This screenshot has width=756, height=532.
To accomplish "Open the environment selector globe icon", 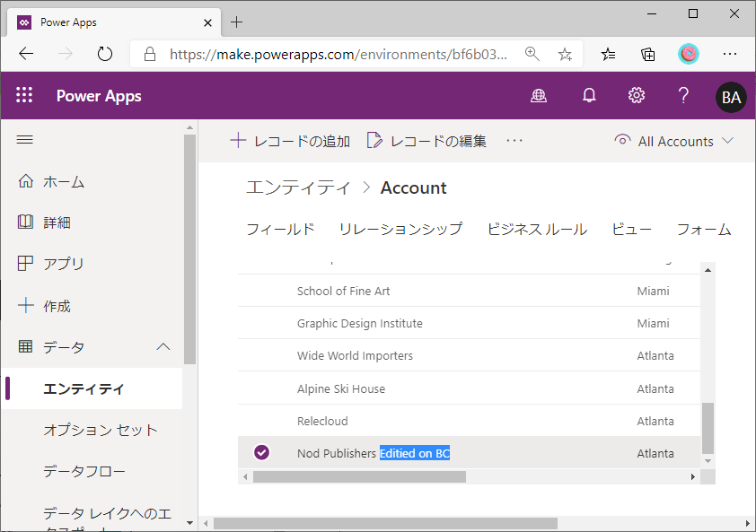I will [x=539, y=96].
